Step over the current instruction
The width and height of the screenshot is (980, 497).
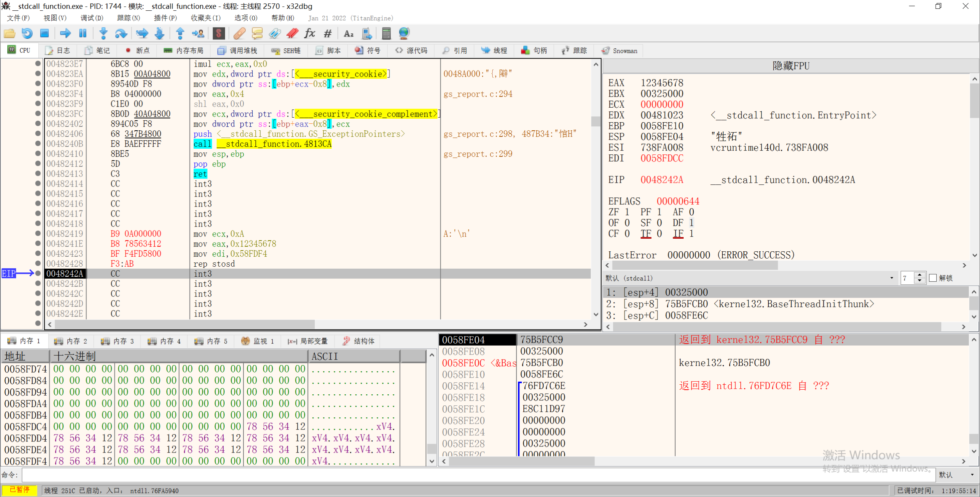coord(121,33)
